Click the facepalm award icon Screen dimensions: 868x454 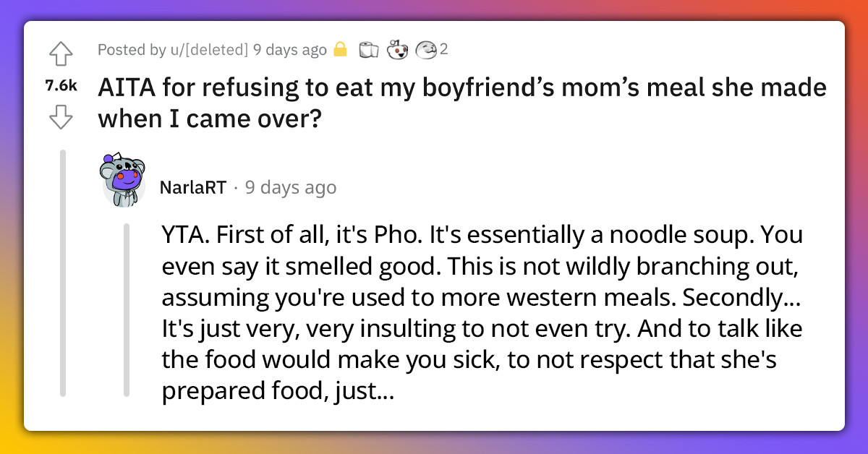[x=425, y=49]
